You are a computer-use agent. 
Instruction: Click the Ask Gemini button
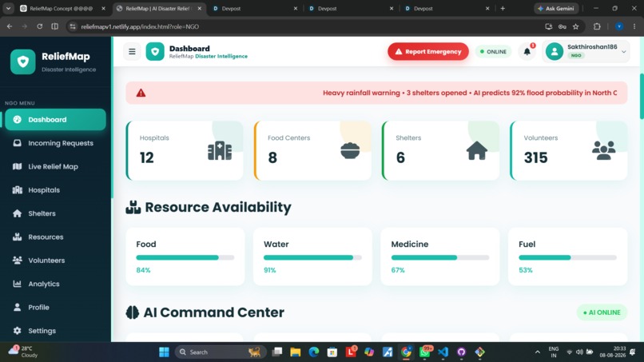(556, 8)
